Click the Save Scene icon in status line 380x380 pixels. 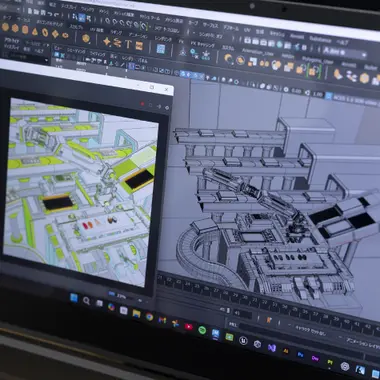42,13
